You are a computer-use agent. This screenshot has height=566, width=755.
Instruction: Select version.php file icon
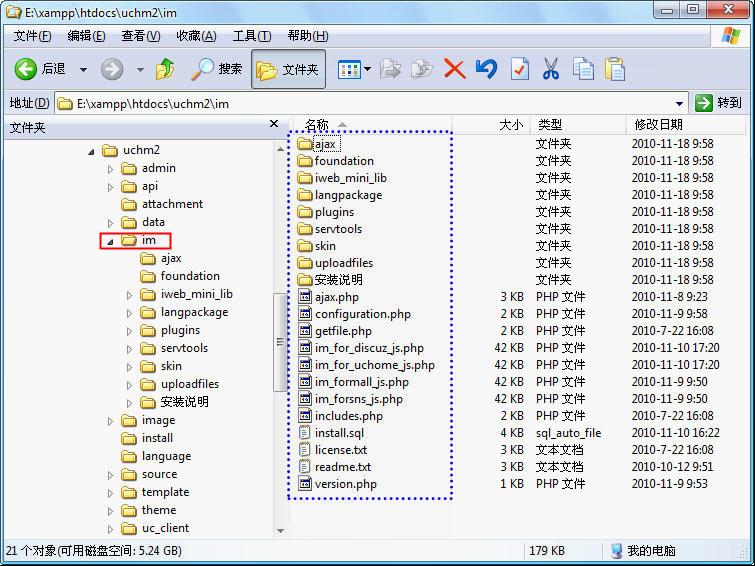[x=305, y=483]
